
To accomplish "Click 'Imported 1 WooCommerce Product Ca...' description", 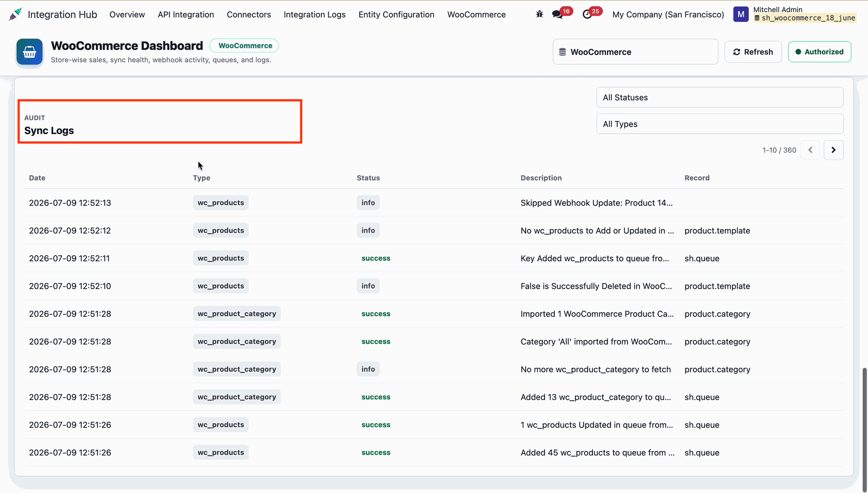I will [x=597, y=314].
